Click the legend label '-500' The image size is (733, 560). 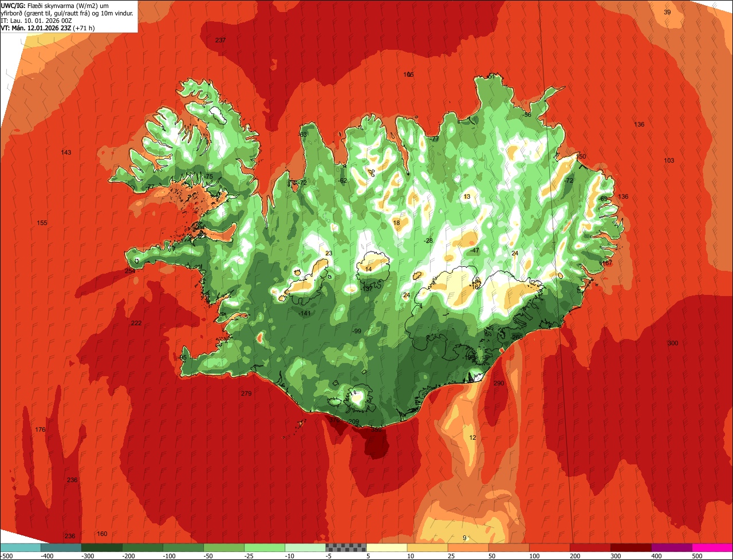coord(7,555)
